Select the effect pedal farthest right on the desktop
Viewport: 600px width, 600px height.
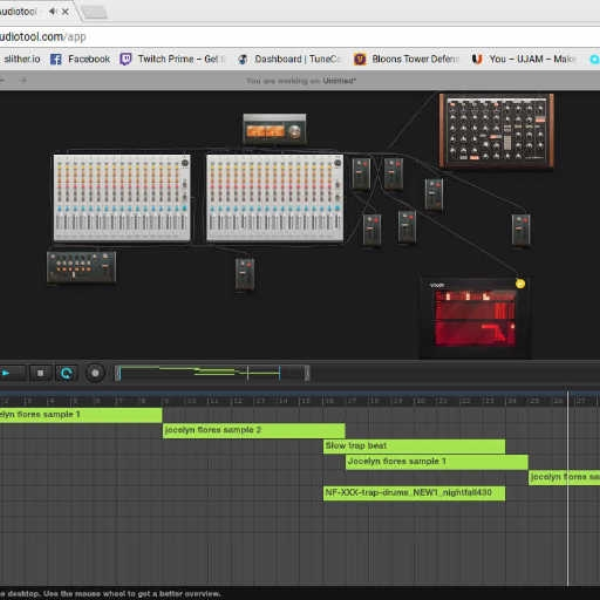521,230
